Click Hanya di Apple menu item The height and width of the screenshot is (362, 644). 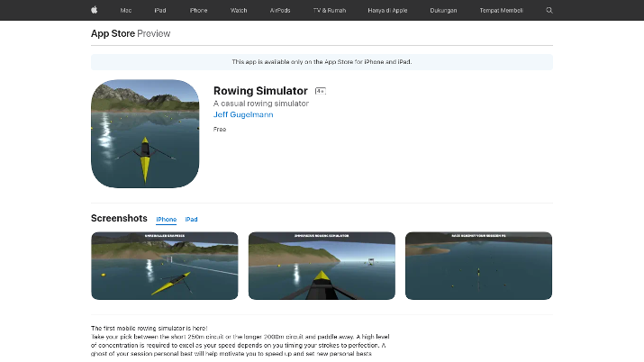click(387, 10)
